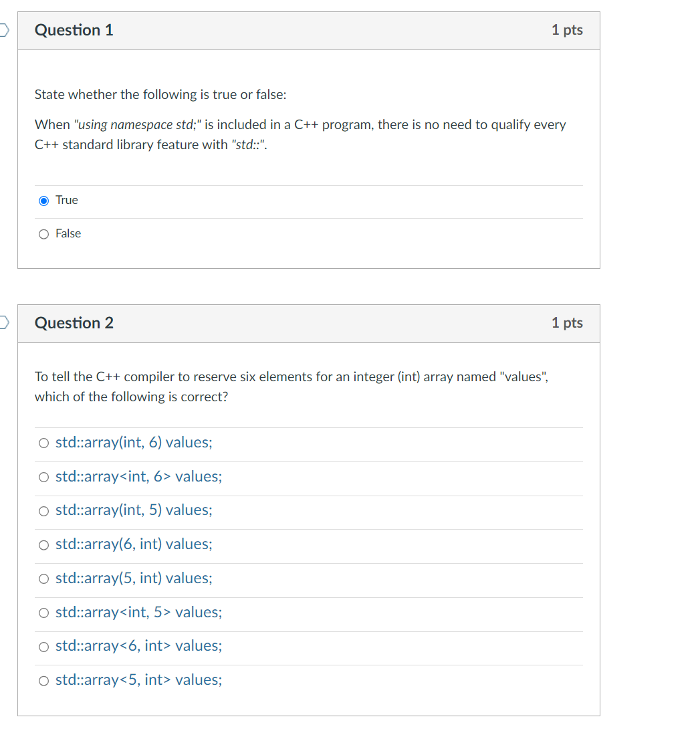Select False for Question 1
This screenshot has height=741, width=700.
point(43,233)
